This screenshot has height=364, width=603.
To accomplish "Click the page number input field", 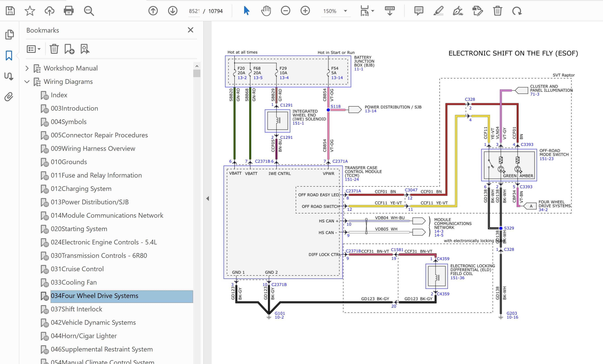I will (x=194, y=11).
